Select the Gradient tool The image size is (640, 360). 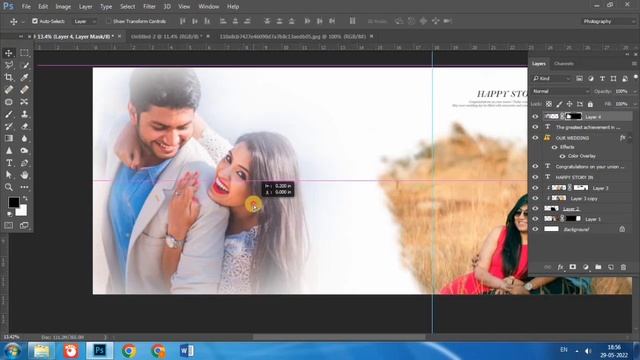[x=9, y=138]
